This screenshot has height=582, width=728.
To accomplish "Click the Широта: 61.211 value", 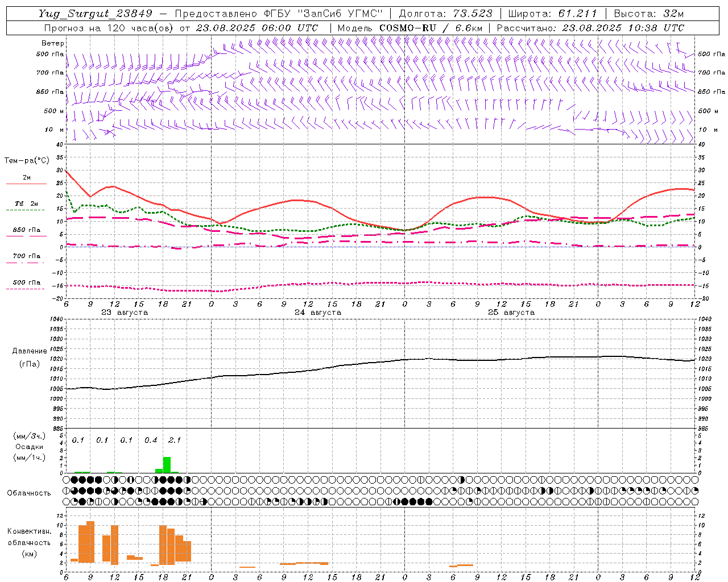I will 553,14.
